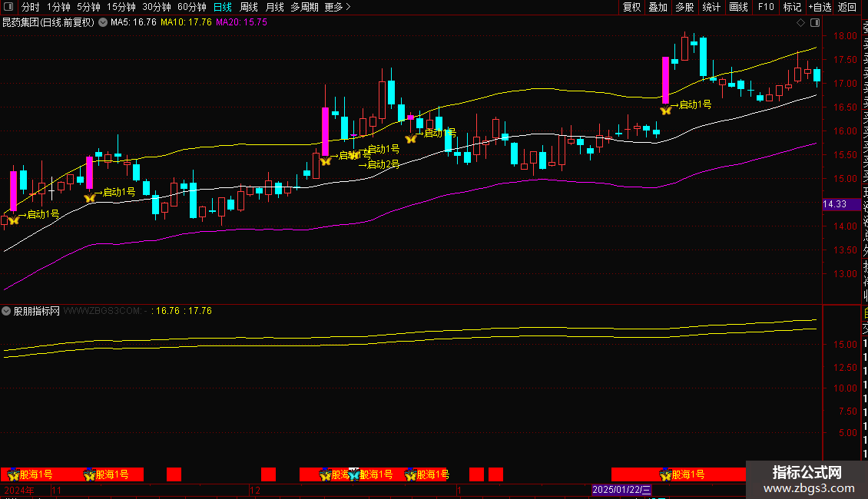868x499 pixels.
Task: Click the butterfly signal at first 启动1号
Action: [x=13, y=220]
